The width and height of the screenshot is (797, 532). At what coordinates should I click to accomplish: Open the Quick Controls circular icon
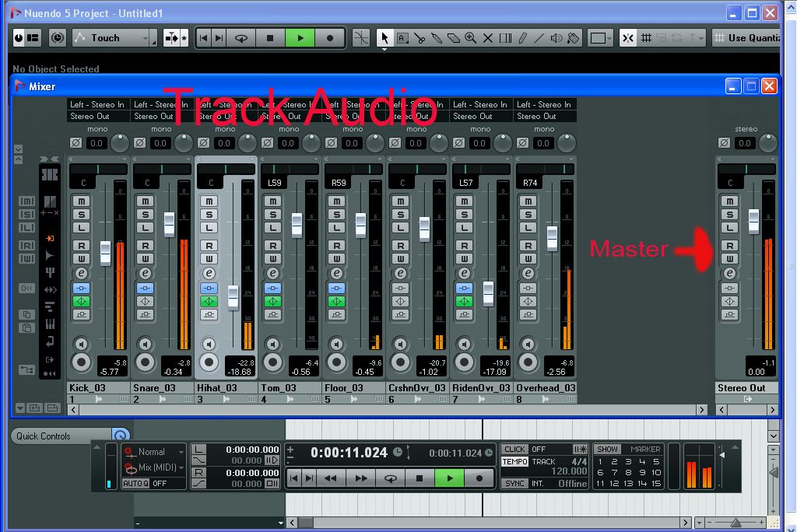(121, 436)
